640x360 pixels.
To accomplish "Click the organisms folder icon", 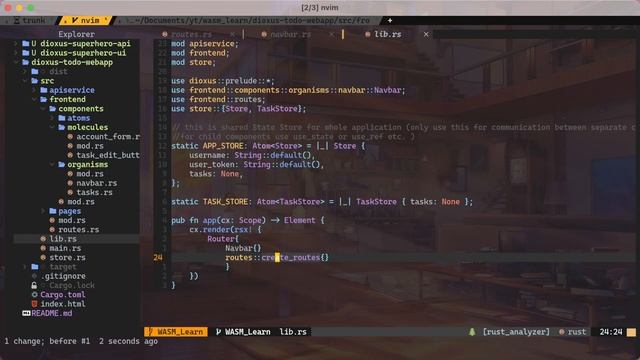I will (62, 164).
